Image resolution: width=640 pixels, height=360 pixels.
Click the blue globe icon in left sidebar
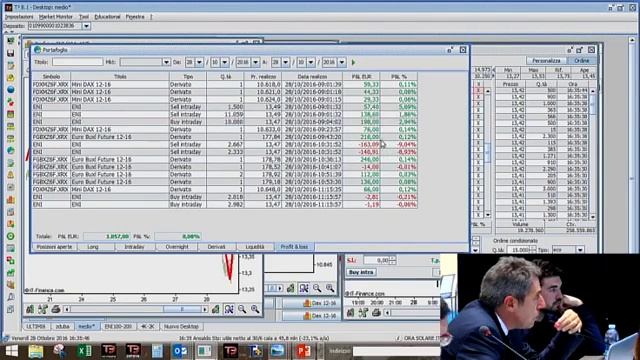pyautogui.click(x=11, y=90)
